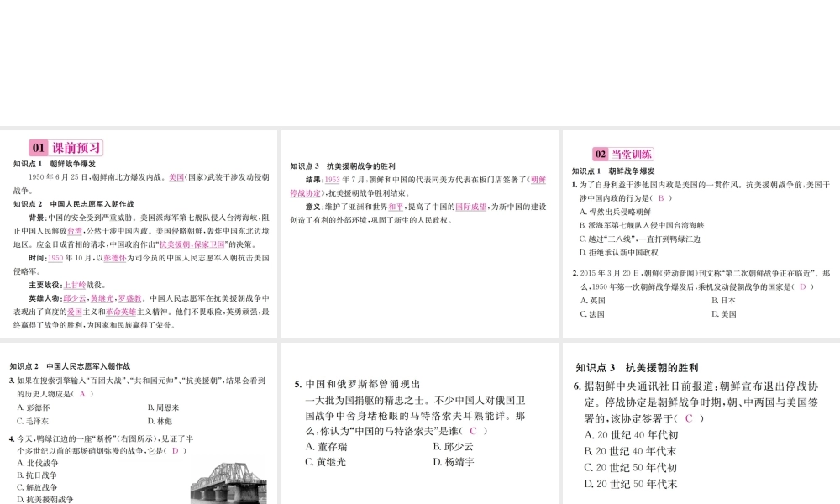The width and height of the screenshot is (840, 504).
Task: Click option A. 北伐战争 in question 4
Action: tap(38, 464)
